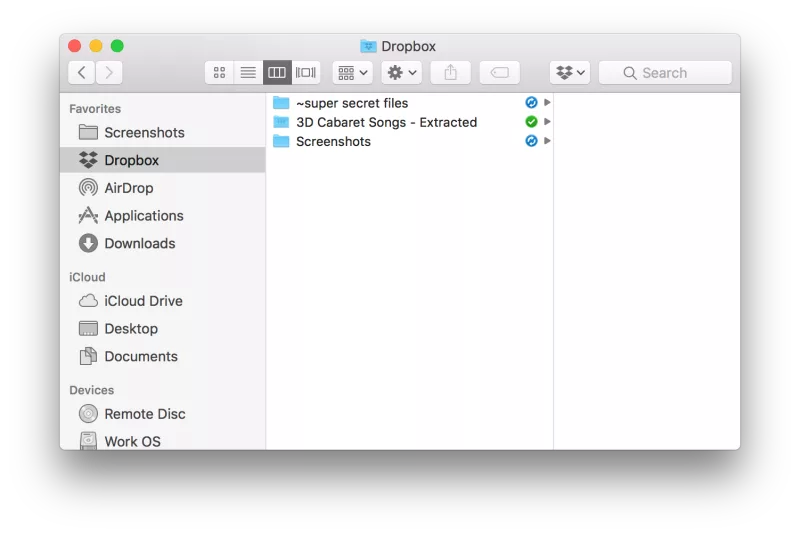The image size is (800, 535).
Task: Click the syncing badge on the Screenshots row
Action: click(531, 141)
